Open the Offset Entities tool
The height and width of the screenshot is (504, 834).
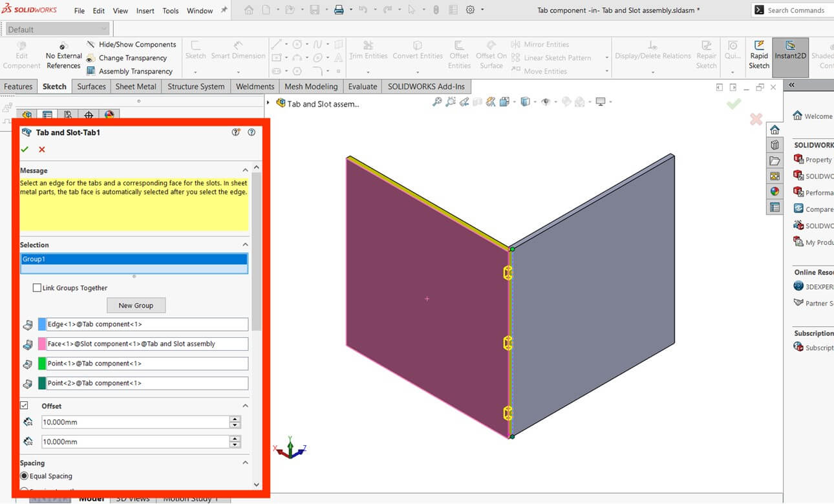coord(459,56)
